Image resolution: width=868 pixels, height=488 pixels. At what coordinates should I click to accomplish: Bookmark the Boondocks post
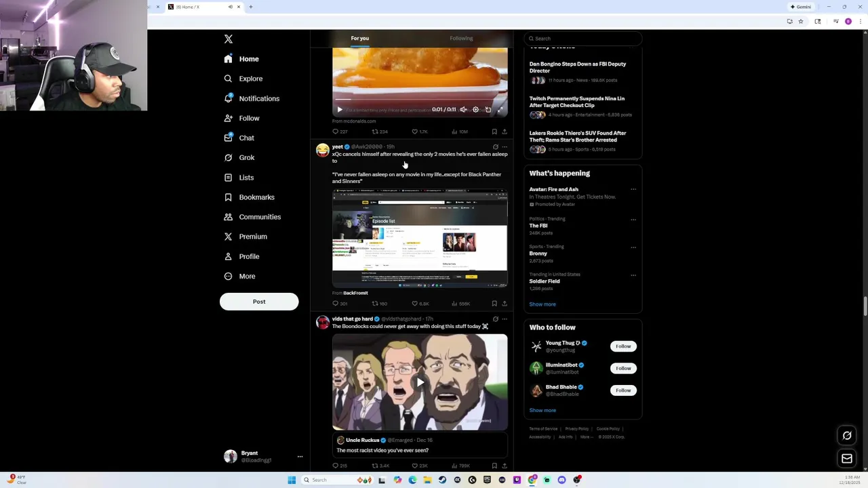(494, 466)
